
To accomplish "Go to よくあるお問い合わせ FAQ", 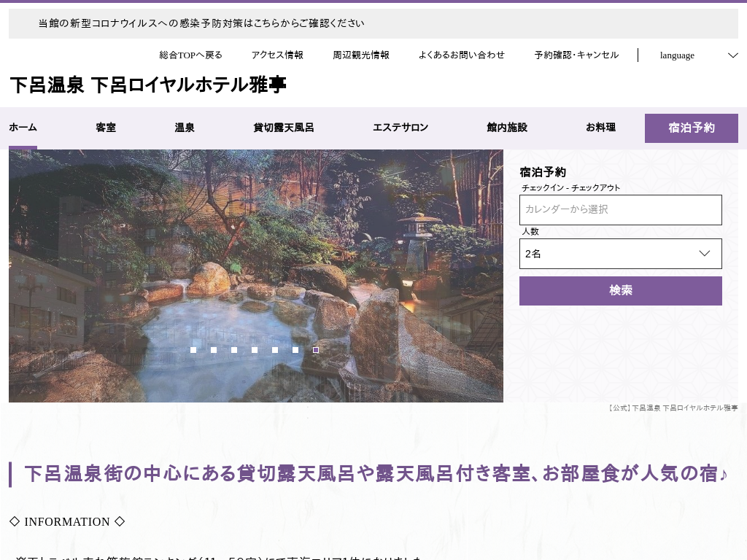I will click(x=461, y=55).
